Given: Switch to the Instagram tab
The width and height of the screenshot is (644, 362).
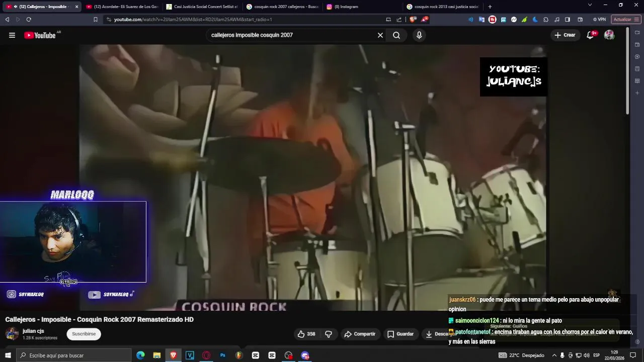Looking at the screenshot, I should (362, 7).
